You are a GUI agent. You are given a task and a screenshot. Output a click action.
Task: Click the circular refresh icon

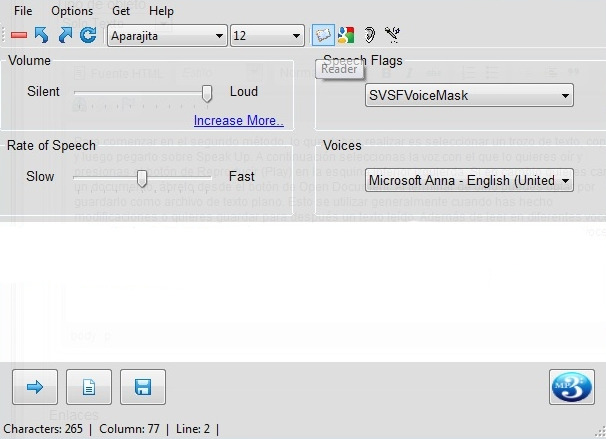pos(88,36)
